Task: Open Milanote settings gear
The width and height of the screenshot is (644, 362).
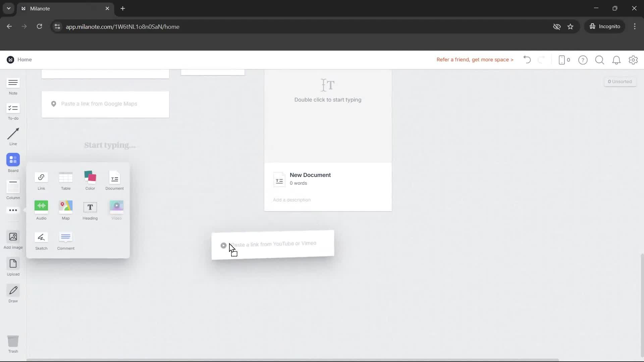Action: tap(633, 60)
